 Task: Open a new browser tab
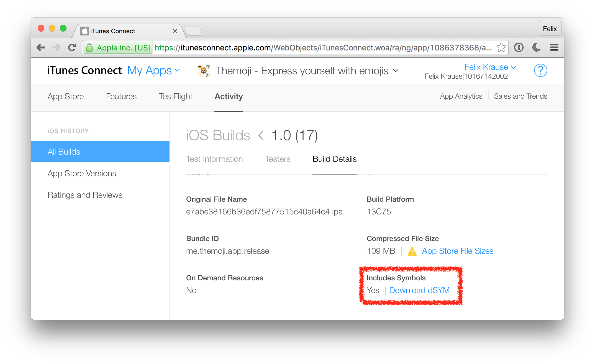193,31
